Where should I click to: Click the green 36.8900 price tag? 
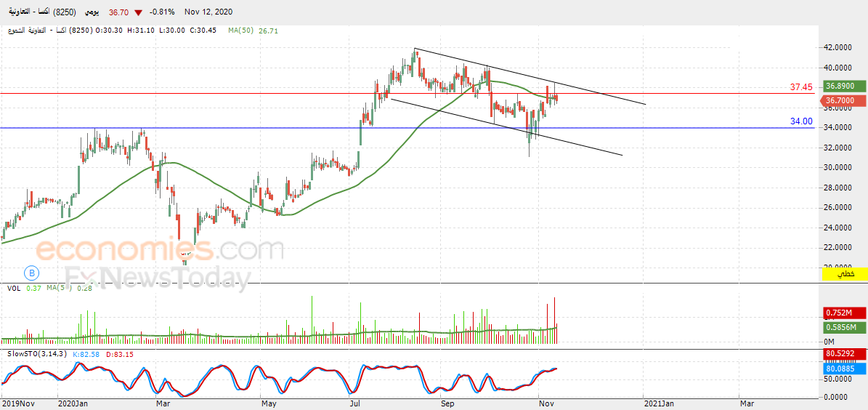pyautogui.click(x=845, y=87)
